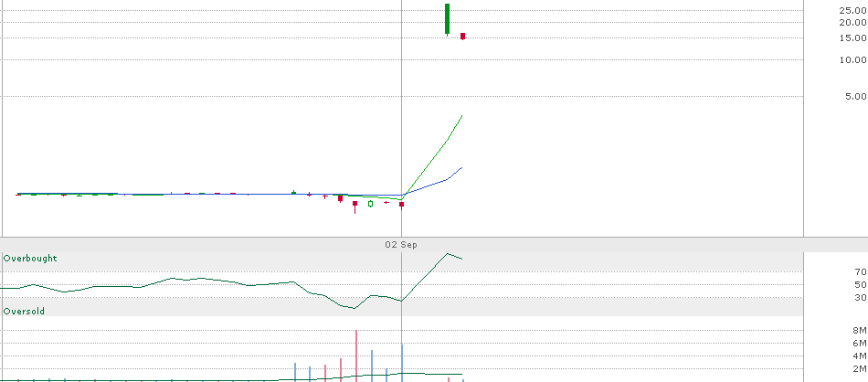Click the 4M volume axis label

(x=860, y=356)
